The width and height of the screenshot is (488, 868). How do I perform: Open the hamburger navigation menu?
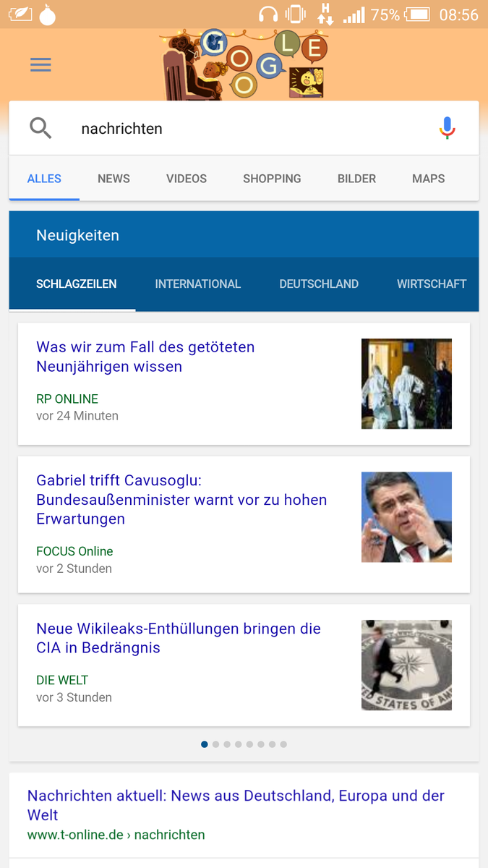click(x=40, y=65)
